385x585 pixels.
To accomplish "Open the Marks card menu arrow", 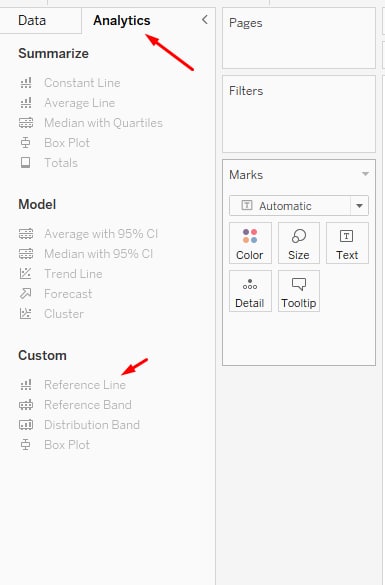I will tap(366, 174).
